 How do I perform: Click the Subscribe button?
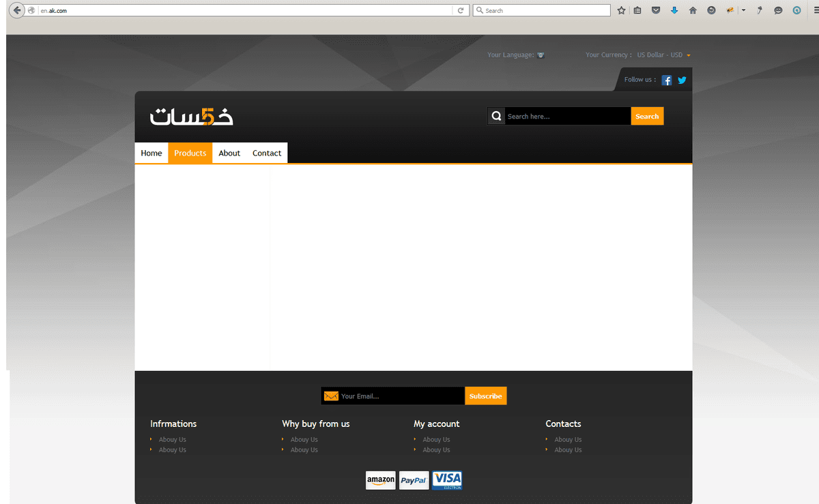pos(486,396)
